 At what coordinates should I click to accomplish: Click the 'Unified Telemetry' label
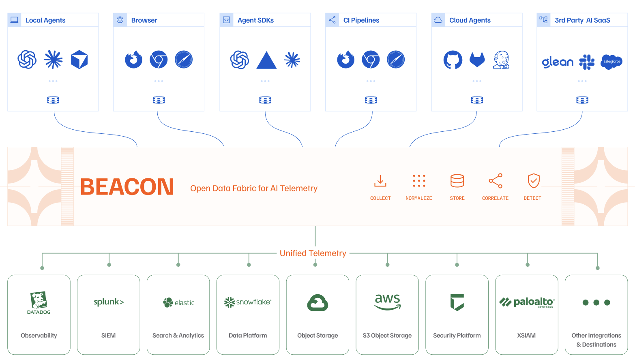(313, 253)
